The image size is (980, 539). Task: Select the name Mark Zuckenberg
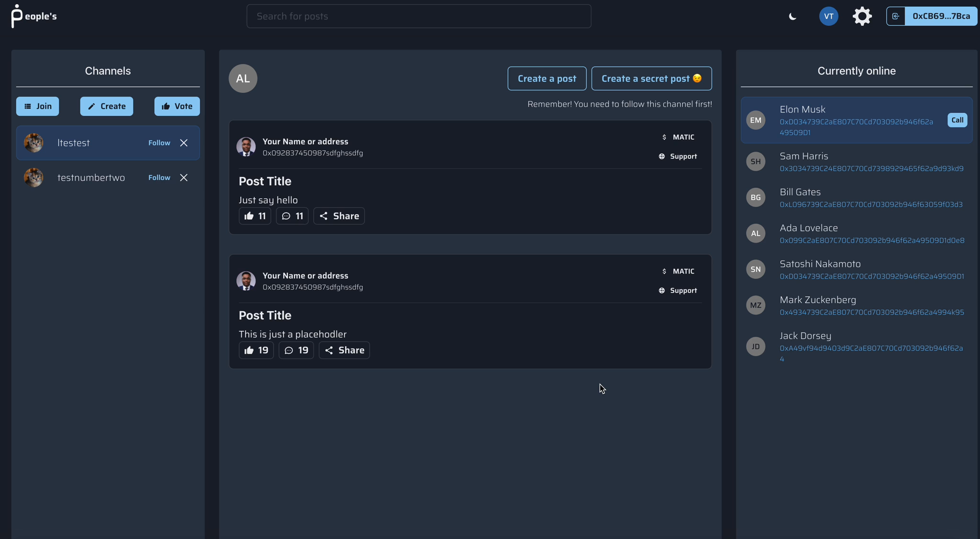pyautogui.click(x=818, y=300)
